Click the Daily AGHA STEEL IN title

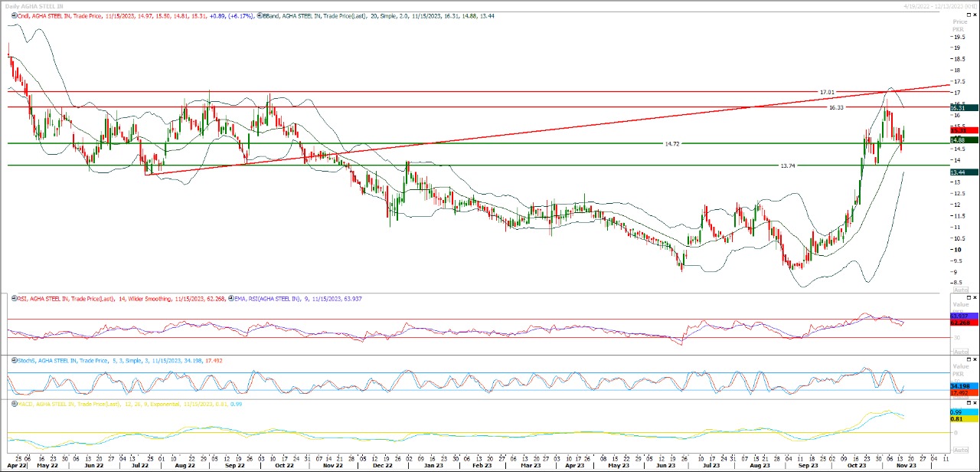[x=34, y=5]
